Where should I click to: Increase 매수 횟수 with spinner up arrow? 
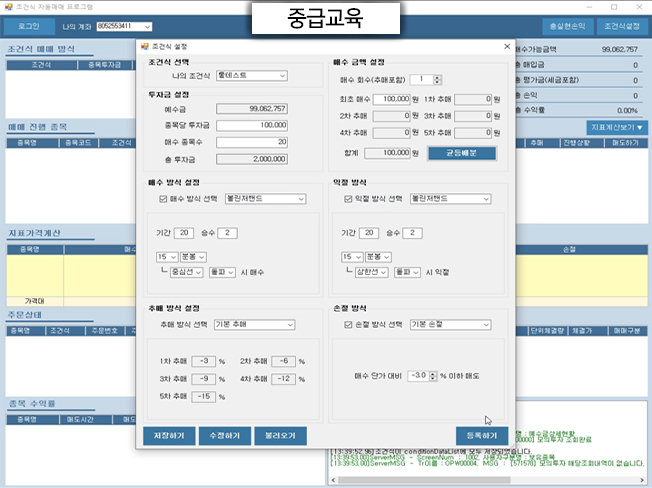437,77
